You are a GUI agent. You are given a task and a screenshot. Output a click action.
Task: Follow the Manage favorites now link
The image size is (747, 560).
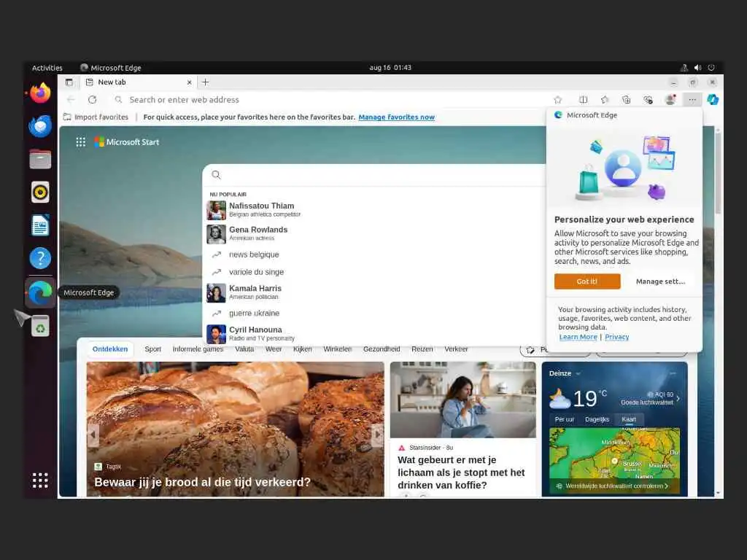pos(396,117)
